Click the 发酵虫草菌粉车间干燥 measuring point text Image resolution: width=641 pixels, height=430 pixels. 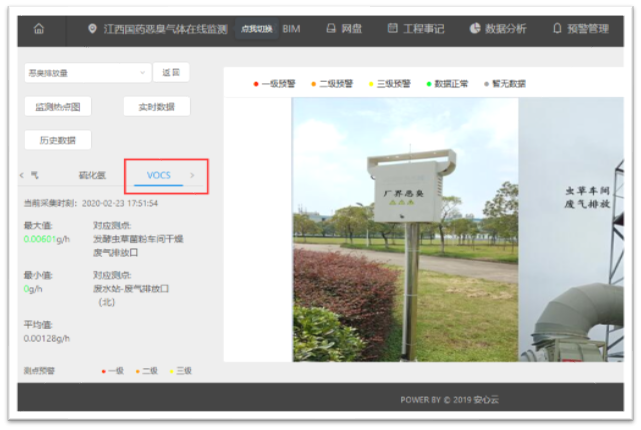pos(138,239)
